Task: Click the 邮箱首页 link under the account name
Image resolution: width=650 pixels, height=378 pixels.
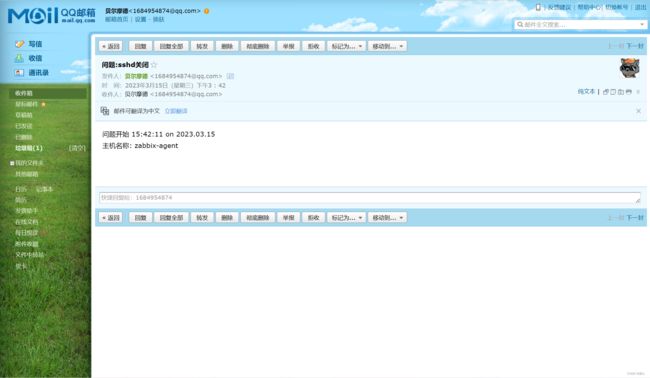Action: click(116, 19)
